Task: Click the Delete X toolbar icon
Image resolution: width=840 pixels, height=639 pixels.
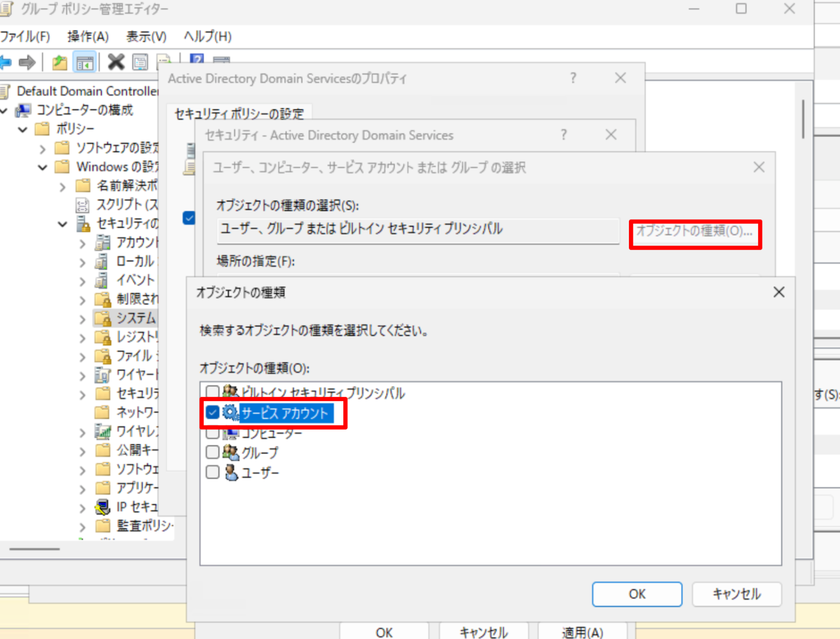Action: pyautogui.click(x=116, y=62)
